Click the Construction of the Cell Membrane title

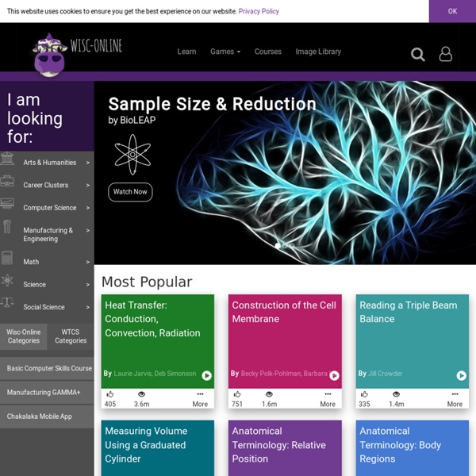(284, 312)
